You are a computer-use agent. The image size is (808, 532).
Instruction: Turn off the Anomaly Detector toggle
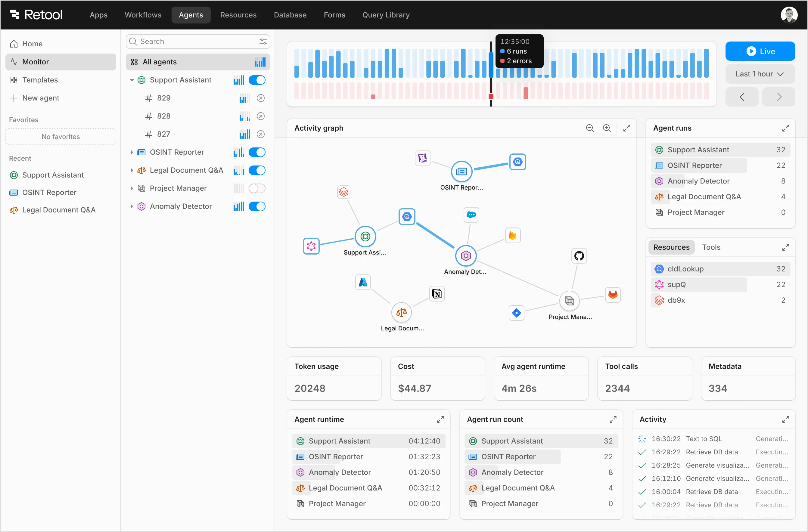(257, 206)
